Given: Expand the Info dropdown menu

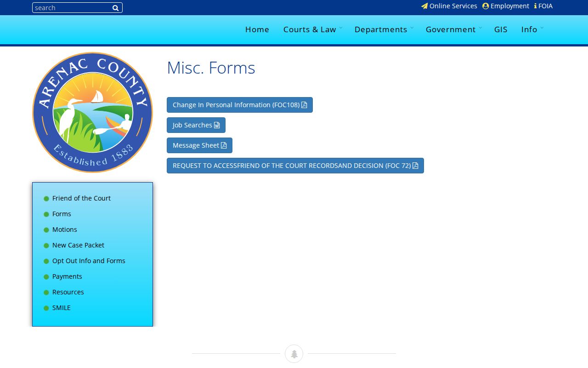Looking at the screenshot, I should click(x=531, y=29).
